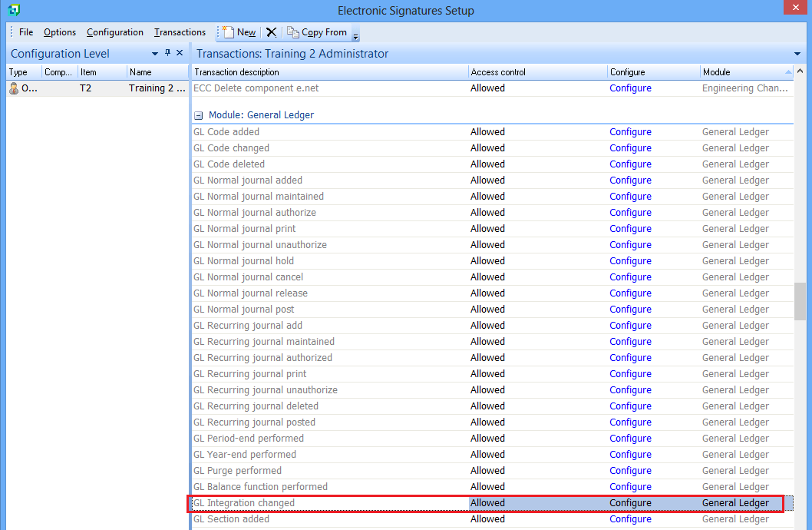
Task: Click the New toolbar icon
Action: (239, 32)
